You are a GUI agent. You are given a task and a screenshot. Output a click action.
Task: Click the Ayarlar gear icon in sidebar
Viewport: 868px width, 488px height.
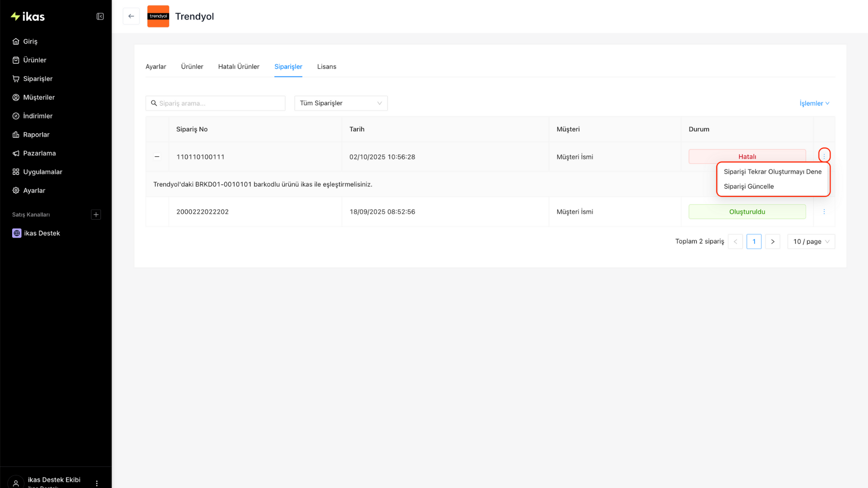[16, 191]
